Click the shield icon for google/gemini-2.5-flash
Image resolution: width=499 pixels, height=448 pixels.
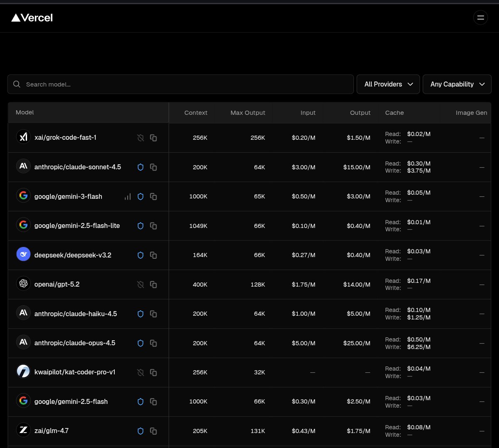tap(141, 402)
